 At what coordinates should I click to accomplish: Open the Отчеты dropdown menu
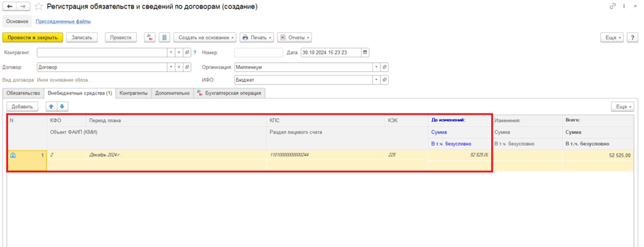coord(294,38)
